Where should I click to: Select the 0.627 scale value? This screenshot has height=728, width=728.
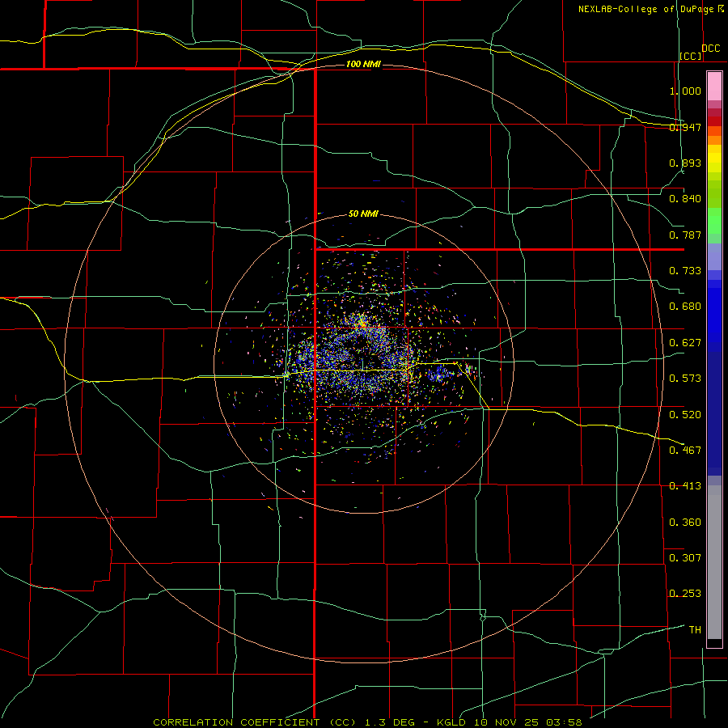685,343
